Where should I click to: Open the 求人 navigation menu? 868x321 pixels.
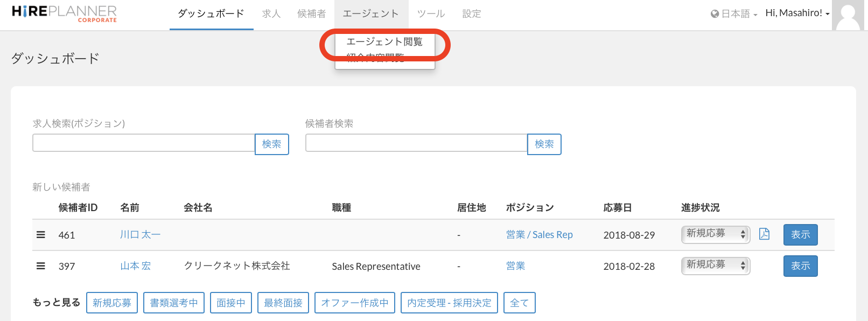(271, 14)
